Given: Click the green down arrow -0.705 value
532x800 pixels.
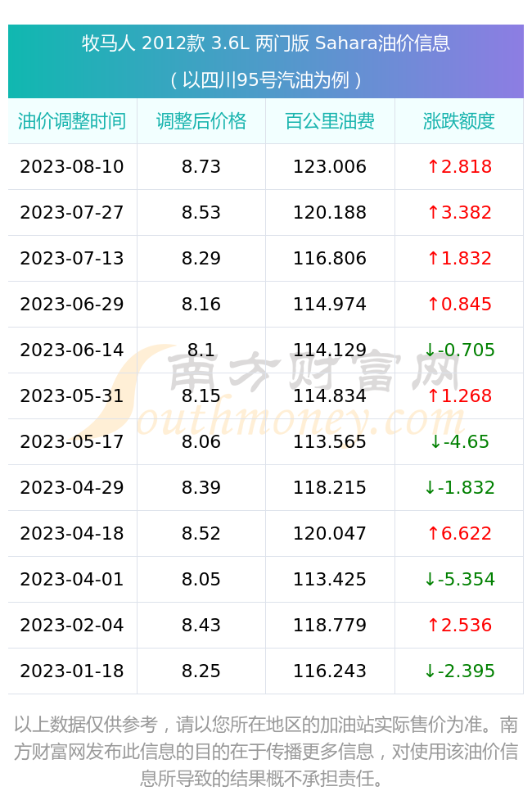Looking at the screenshot, I should (x=459, y=350).
